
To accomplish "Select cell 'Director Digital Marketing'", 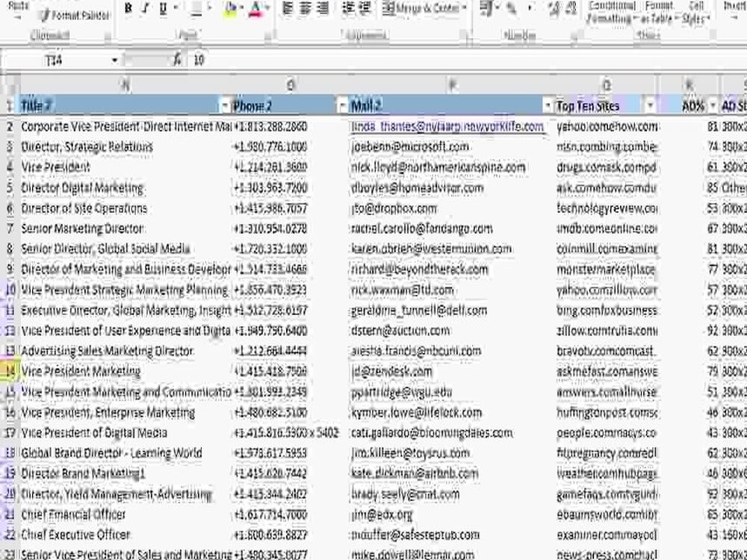I will coord(125,187).
